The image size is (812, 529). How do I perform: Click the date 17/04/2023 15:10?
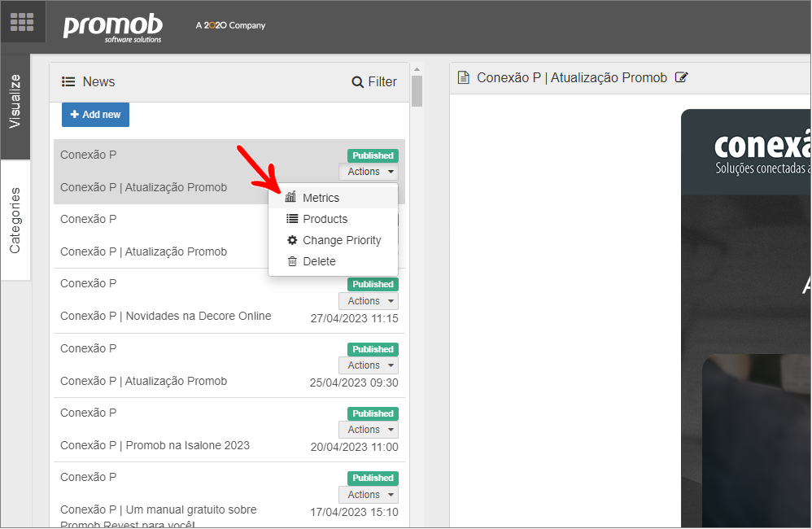click(354, 513)
